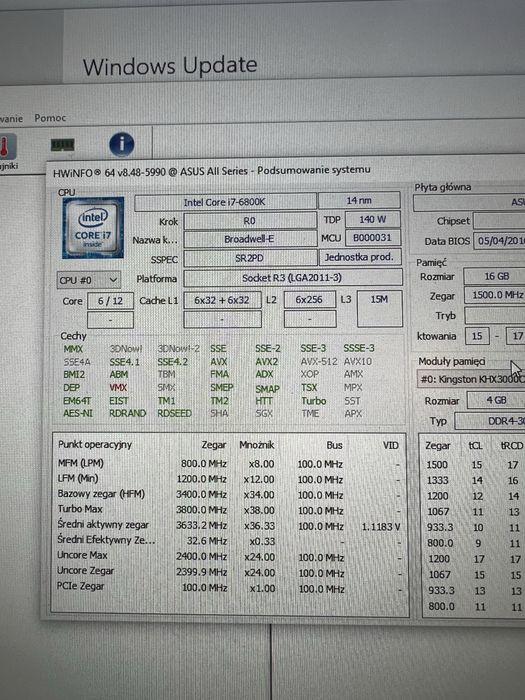Click the RDSEED feature label
Screen dimensions: 525x700
tap(175, 413)
